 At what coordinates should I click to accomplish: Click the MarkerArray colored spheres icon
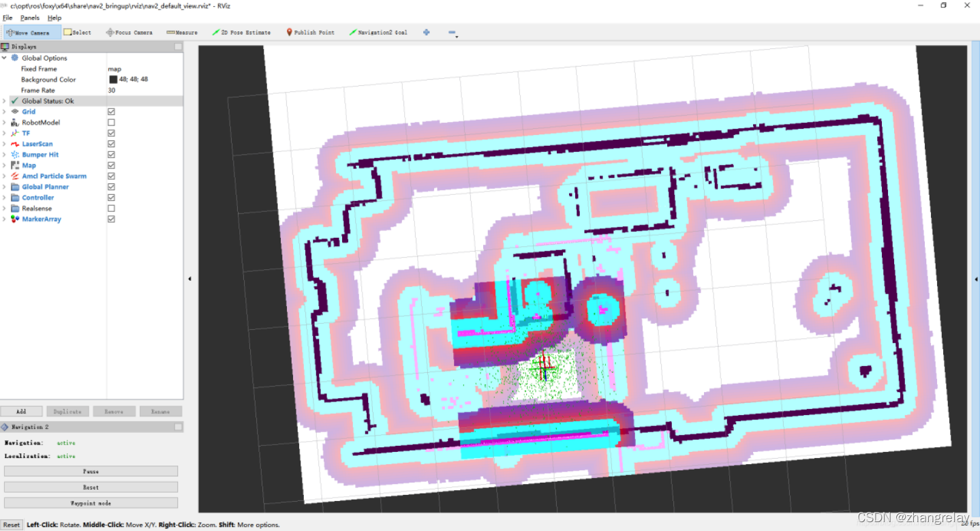tap(15, 219)
